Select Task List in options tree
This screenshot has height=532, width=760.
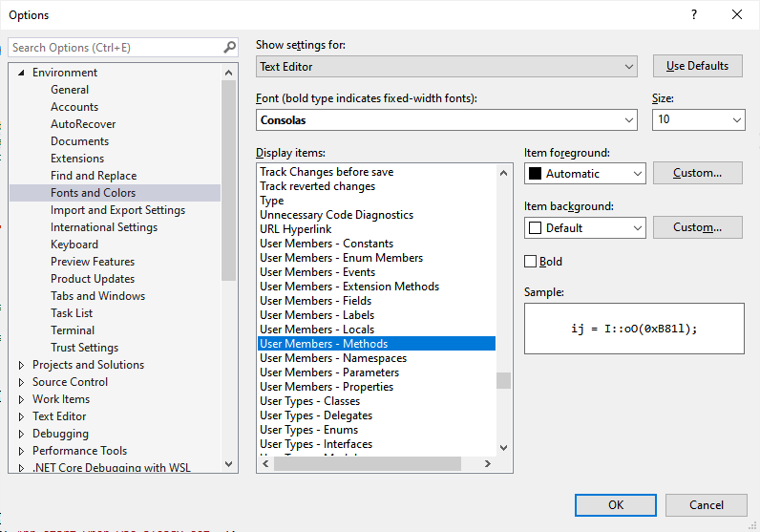(72, 313)
